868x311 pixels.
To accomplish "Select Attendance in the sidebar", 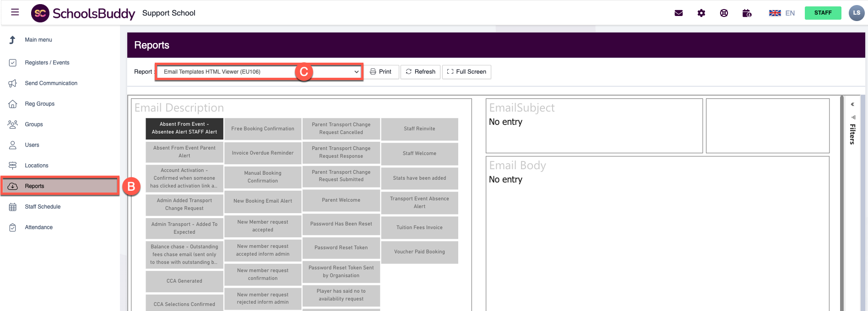I will pyautogui.click(x=38, y=227).
